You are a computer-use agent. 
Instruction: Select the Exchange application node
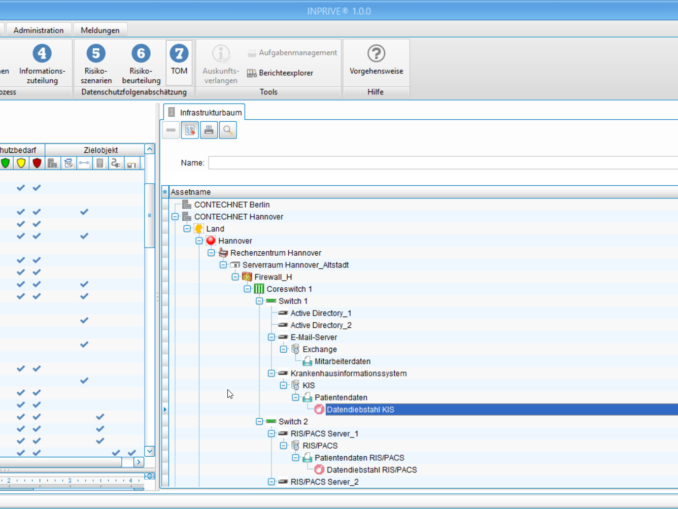coord(320,349)
